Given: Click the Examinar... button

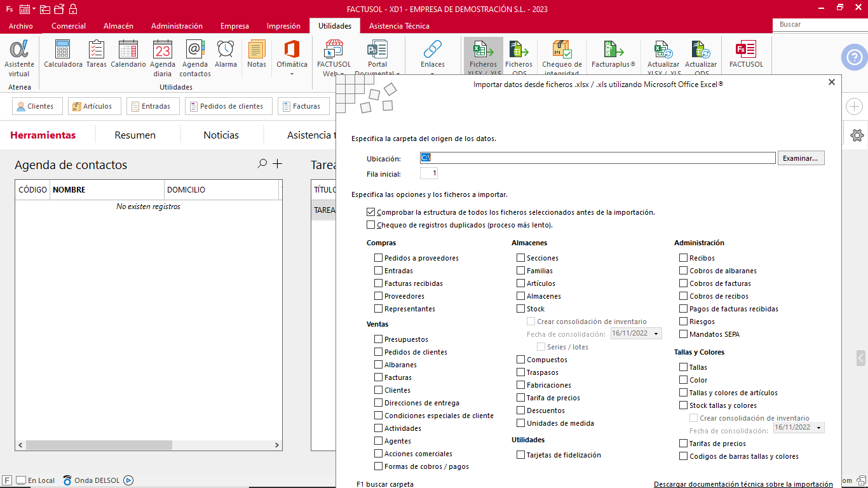Looking at the screenshot, I should point(801,158).
